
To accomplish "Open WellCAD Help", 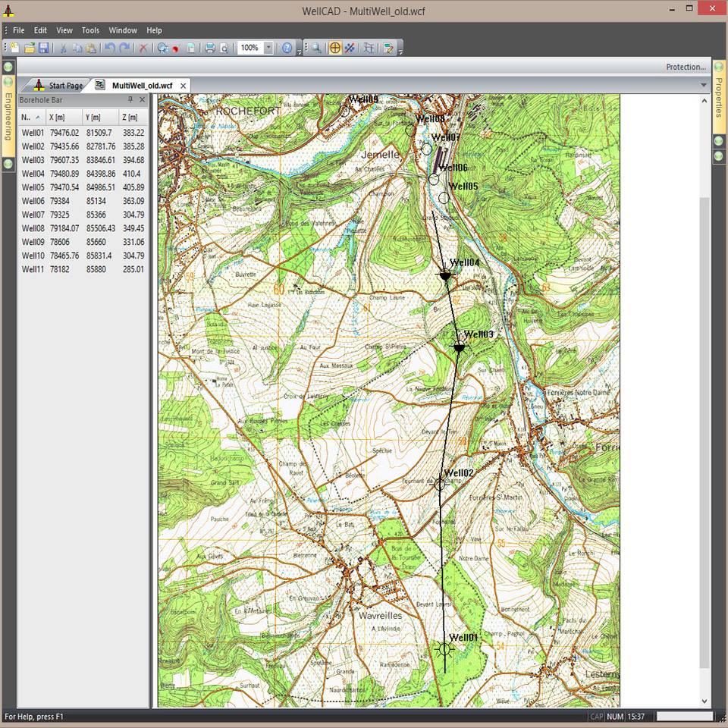I will tap(289, 47).
